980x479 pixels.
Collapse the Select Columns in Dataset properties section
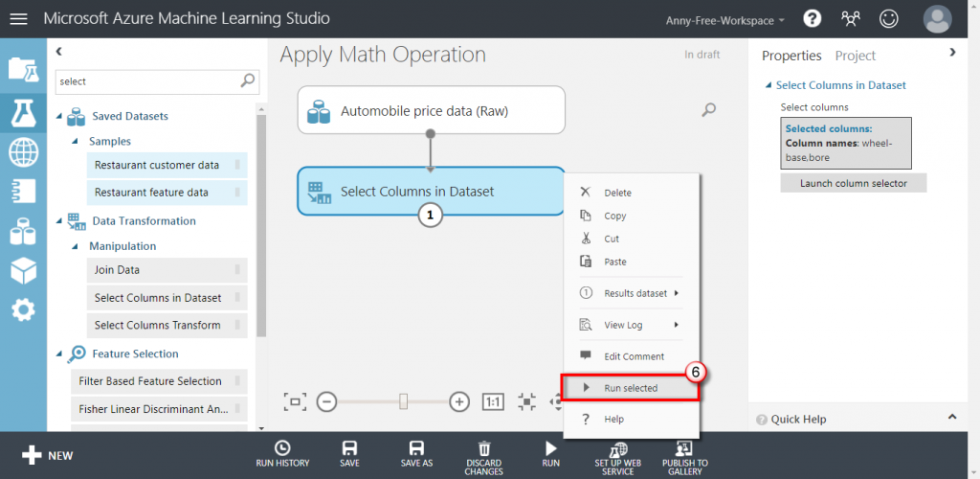click(768, 85)
